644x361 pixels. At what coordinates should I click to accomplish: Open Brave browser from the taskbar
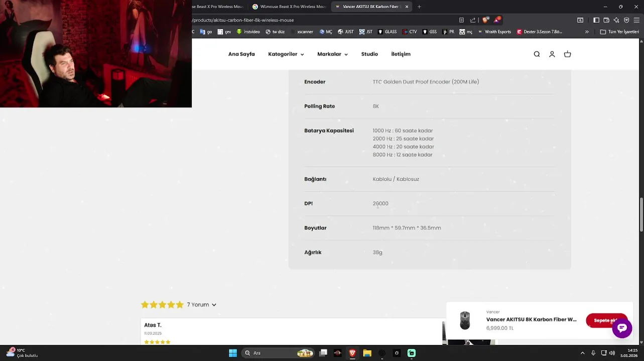click(x=352, y=353)
